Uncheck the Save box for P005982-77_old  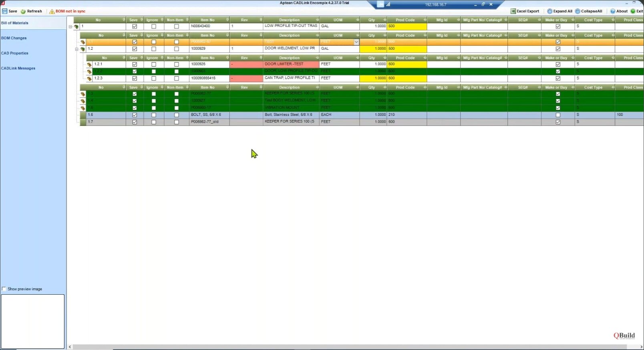pos(135,122)
